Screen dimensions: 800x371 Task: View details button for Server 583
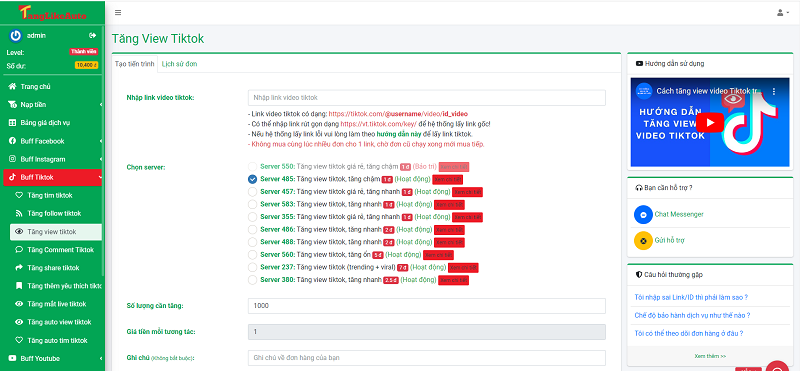449,205
